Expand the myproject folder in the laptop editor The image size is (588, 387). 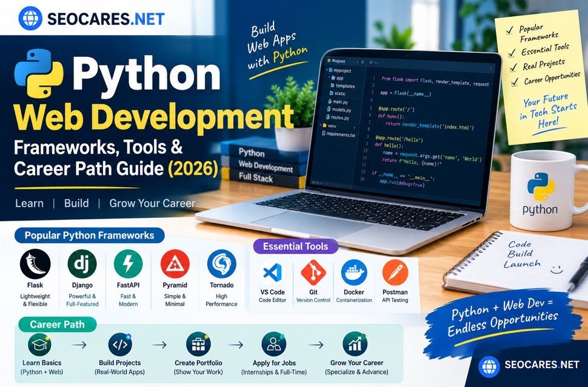339,70
